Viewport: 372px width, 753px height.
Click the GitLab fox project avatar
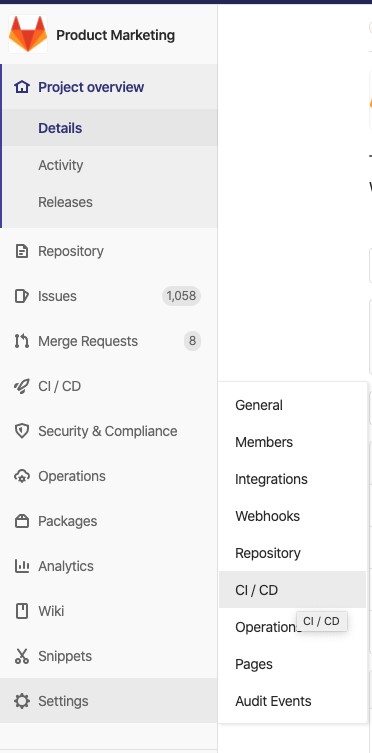[x=28, y=34]
